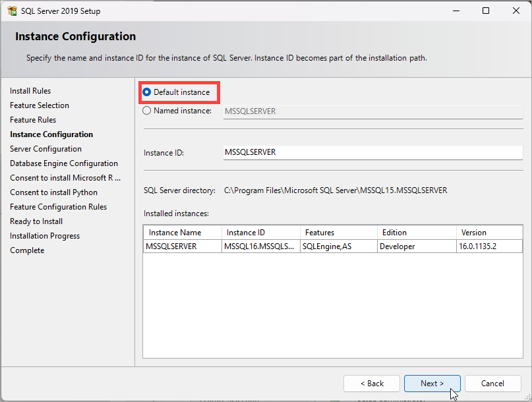Go back with the Back button
Image resolution: width=532 pixels, height=402 pixels.
coord(372,384)
